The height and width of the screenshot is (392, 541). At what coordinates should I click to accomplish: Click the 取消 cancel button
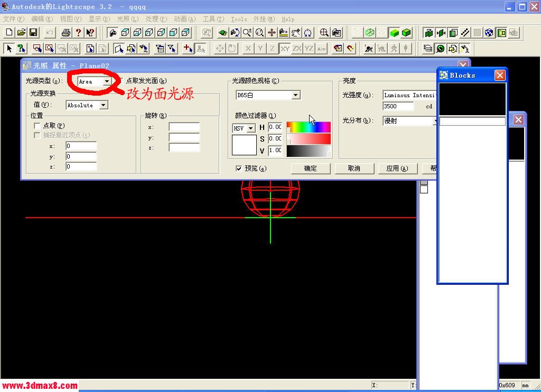pyautogui.click(x=354, y=169)
